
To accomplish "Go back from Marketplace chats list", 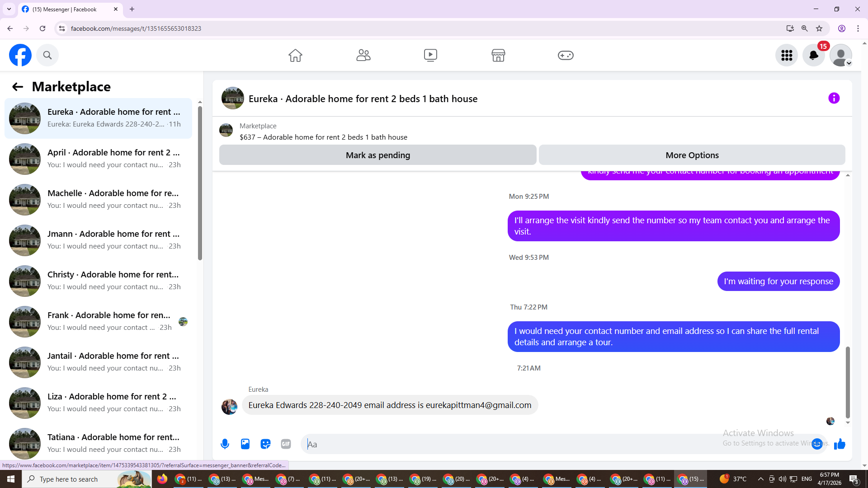I will [17, 87].
